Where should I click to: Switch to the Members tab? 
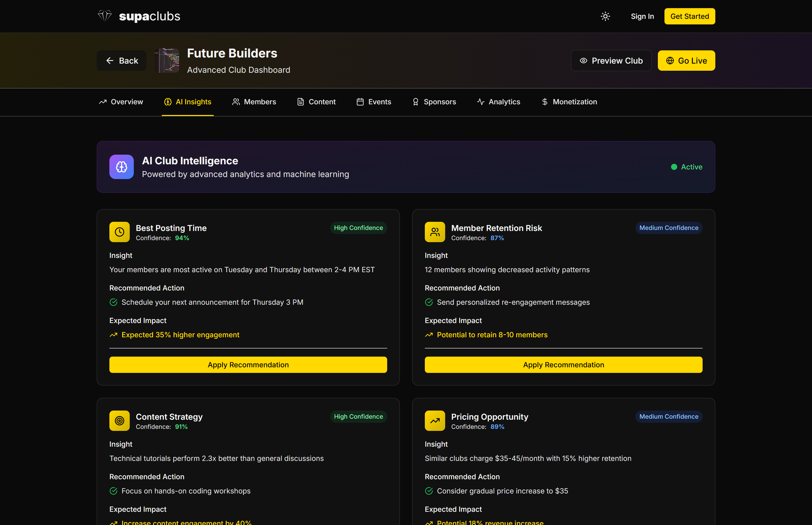(254, 102)
